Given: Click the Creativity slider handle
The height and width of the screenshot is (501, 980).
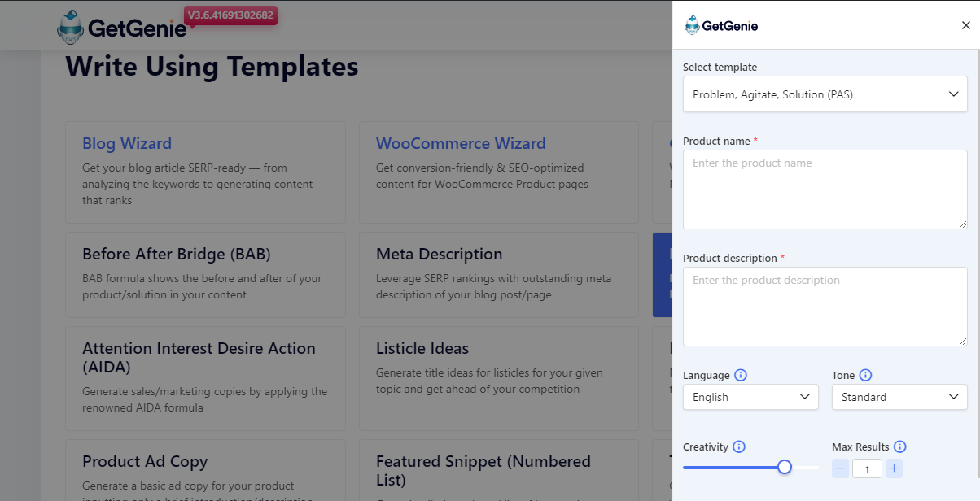Looking at the screenshot, I should (x=785, y=467).
